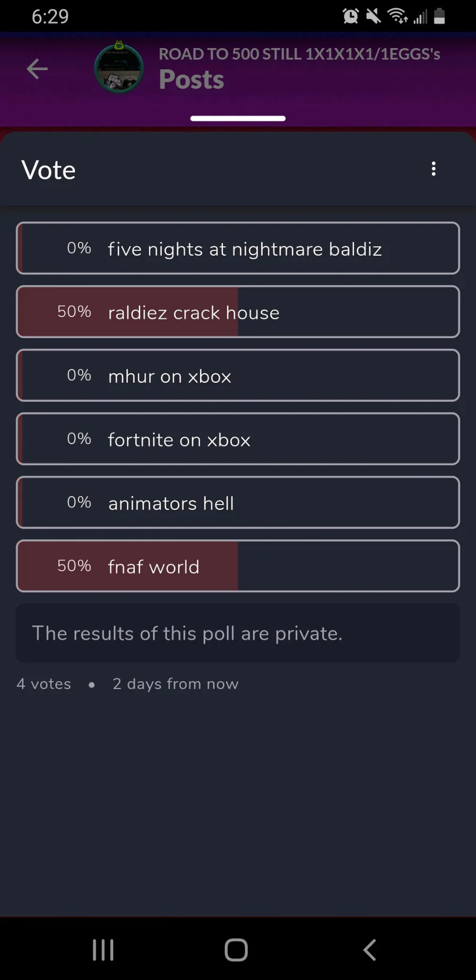Open the channel profile avatar

119,68
